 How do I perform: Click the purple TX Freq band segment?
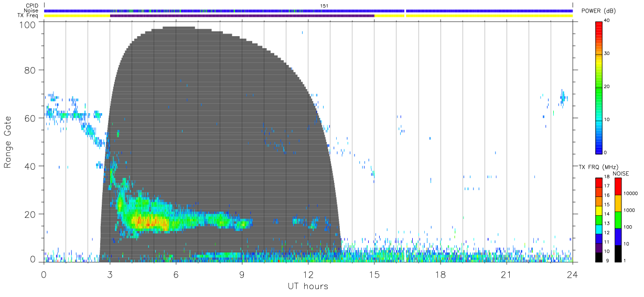[242, 16]
